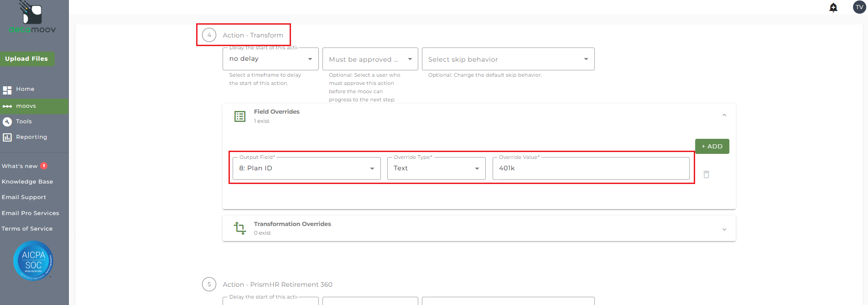The image size is (868, 305).
Task: Click the datamoov logo
Action: point(32,17)
